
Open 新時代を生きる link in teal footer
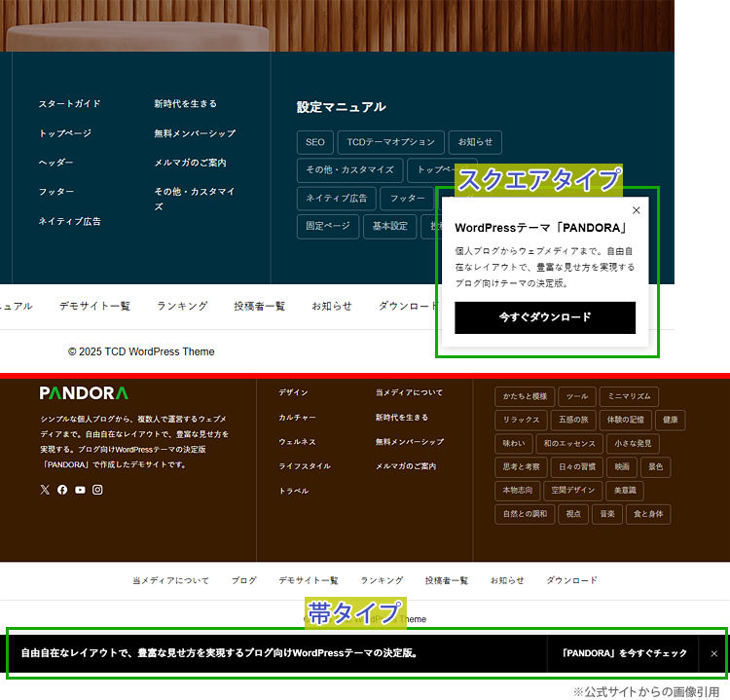[x=185, y=103]
